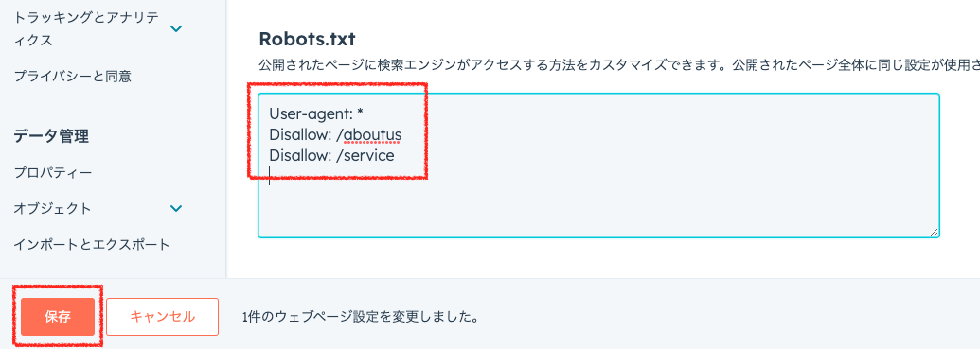This screenshot has height=349, width=980.
Task: Click the 1件のウェブページ設定を変更しました message
Action: pos(361,317)
